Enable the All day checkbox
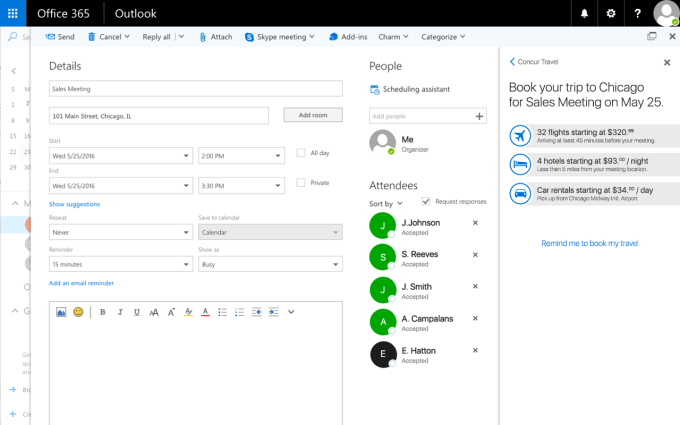Image resolution: width=680 pixels, height=425 pixels. [x=301, y=153]
